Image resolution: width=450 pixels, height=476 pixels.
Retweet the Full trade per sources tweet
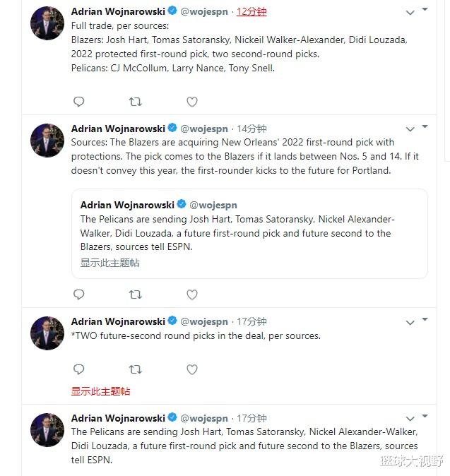point(136,102)
